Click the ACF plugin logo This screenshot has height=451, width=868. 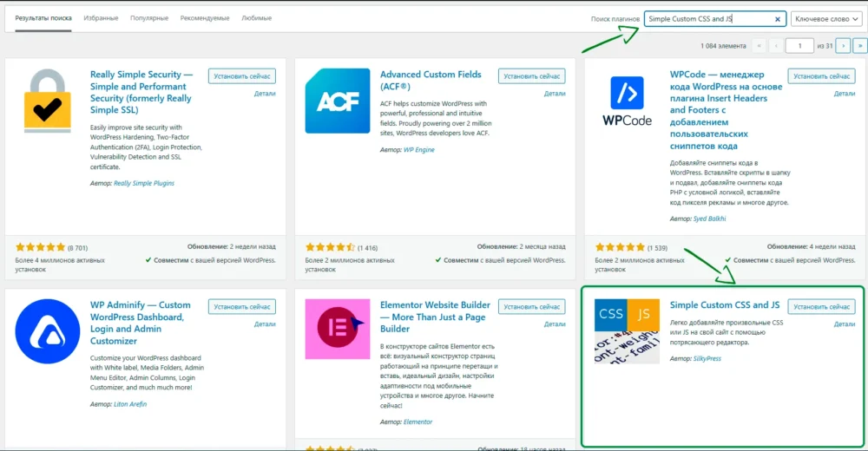pyautogui.click(x=337, y=101)
